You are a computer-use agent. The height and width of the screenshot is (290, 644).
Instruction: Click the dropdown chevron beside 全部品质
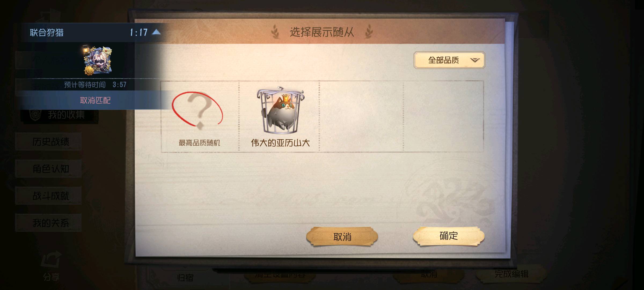(x=475, y=60)
